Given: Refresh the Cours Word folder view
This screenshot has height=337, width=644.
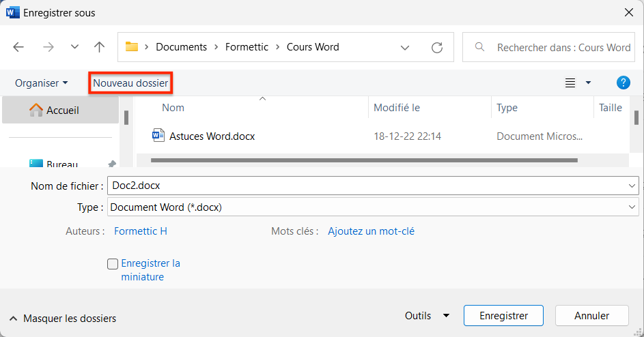Looking at the screenshot, I should 437,47.
